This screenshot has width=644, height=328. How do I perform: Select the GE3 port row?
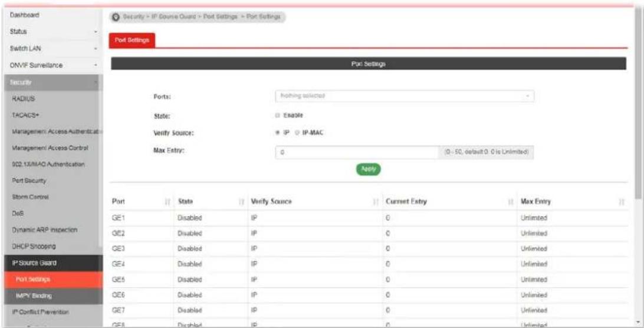(369, 249)
